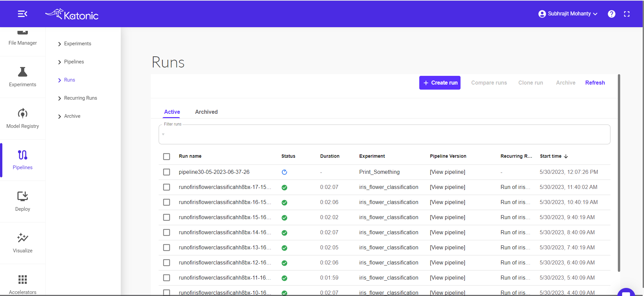The height and width of the screenshot is (296, 644).
Task: Click success status icon for the 17-15 run
Action: click(x=284, y=187)
